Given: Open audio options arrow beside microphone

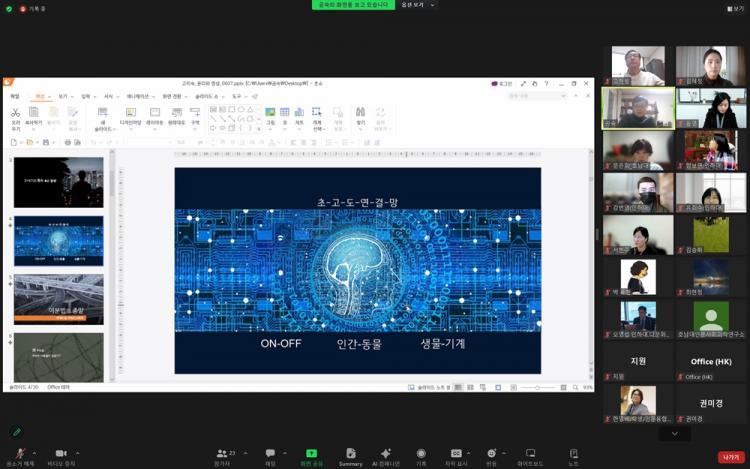Looking at the screenshot, I should (x=34, y=453).
